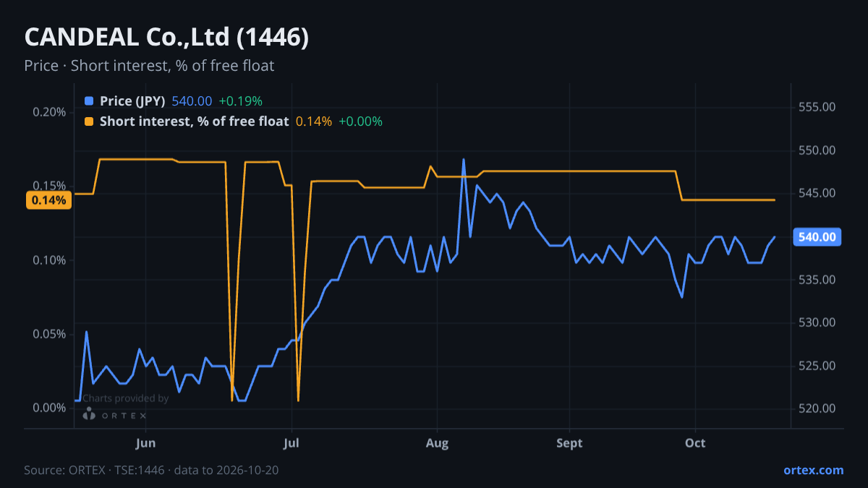Click the 0.10% left axis label

(x=50, y=260)
